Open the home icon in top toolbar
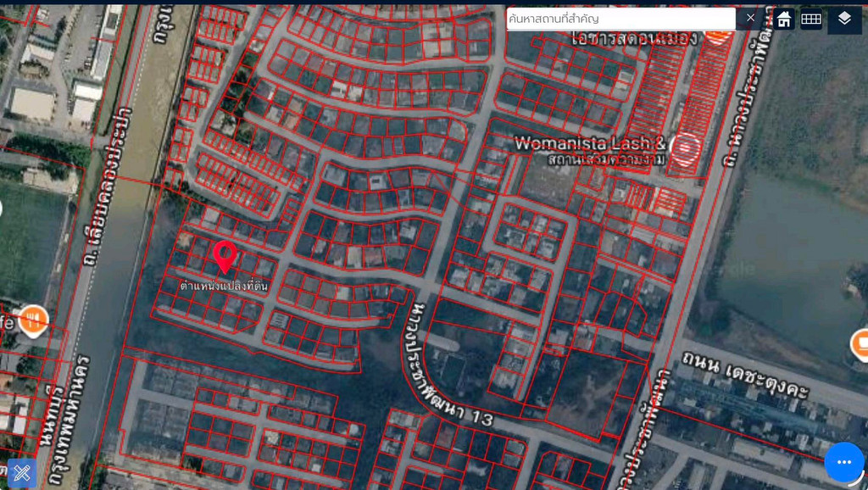Viewport: 868px width, 490px height. click(784, 19)
